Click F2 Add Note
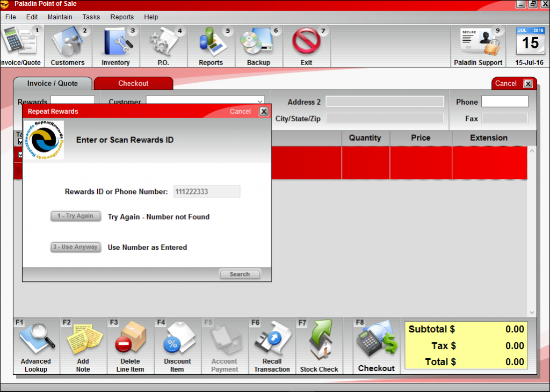Viewport: 550px width, 392px height. point(83,346)
